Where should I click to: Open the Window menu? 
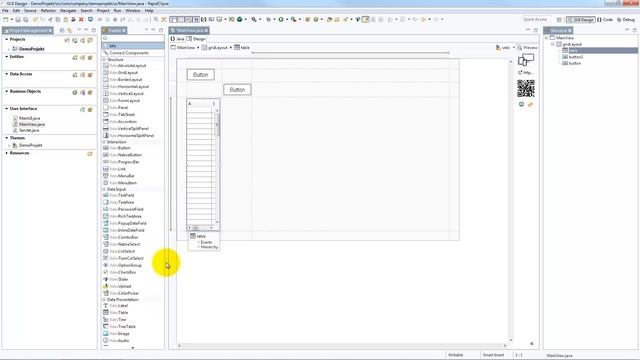[x=133, y=11]
